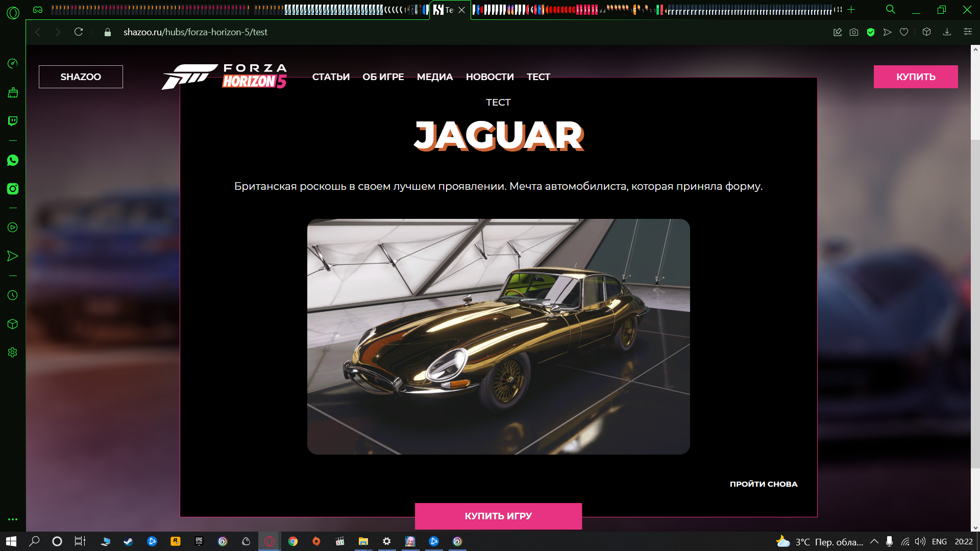This screenshot has height=551, width=980.
Task: Open browser Settings gear in sidebar
Action: (x=13, y=353)
